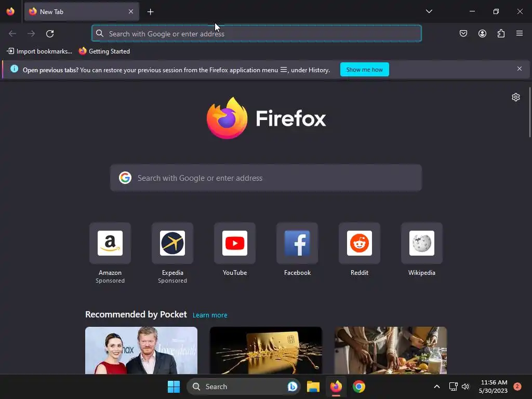Open the clock and date 11:56 AM
This screenshot has height=399, width=532.
(x=493, y=387)
